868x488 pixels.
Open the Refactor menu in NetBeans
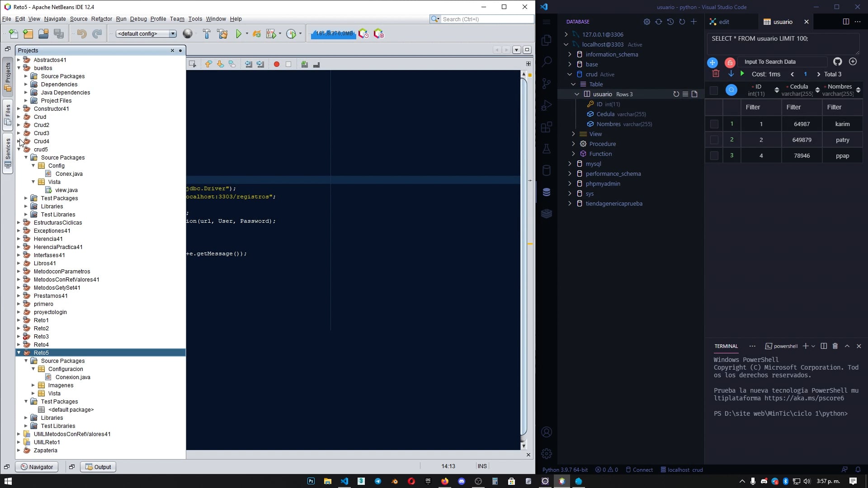point(101,19)
